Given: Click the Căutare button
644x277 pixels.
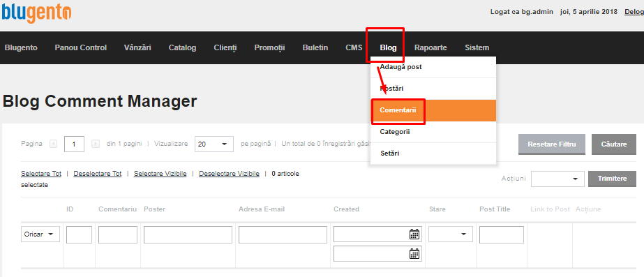Looking at the screenshot, I should 614,144.
